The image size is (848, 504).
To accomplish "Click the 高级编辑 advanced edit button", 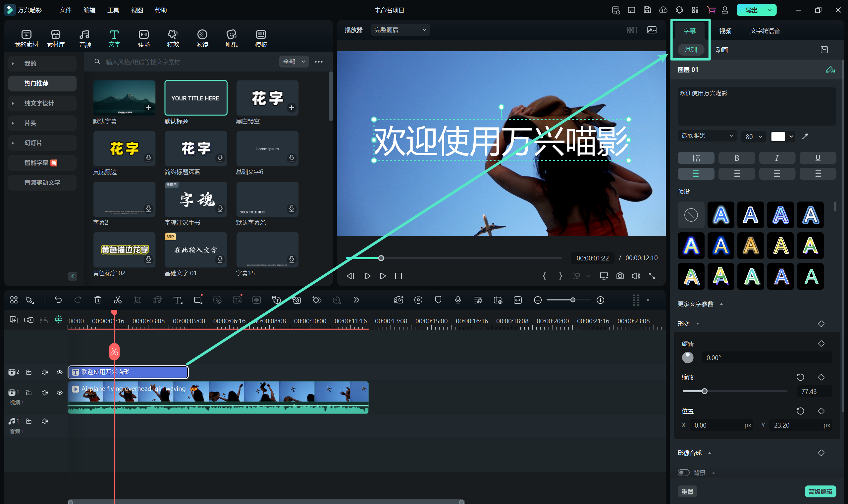I will point(820,491).
